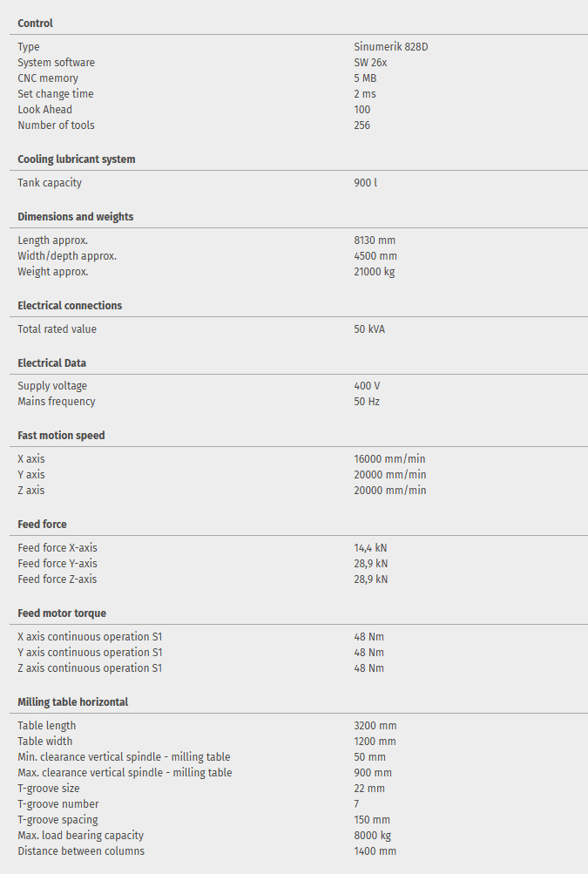The width and height of the screenshot is (588, 874).
Task: Click the Look Ahead row label
Action: (x=44, y=110)
